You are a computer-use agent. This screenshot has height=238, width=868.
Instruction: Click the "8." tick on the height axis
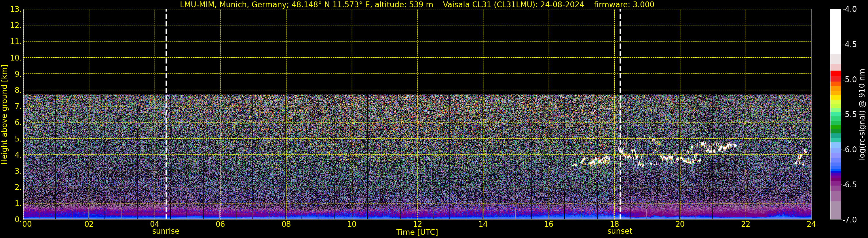pos(18,90)
